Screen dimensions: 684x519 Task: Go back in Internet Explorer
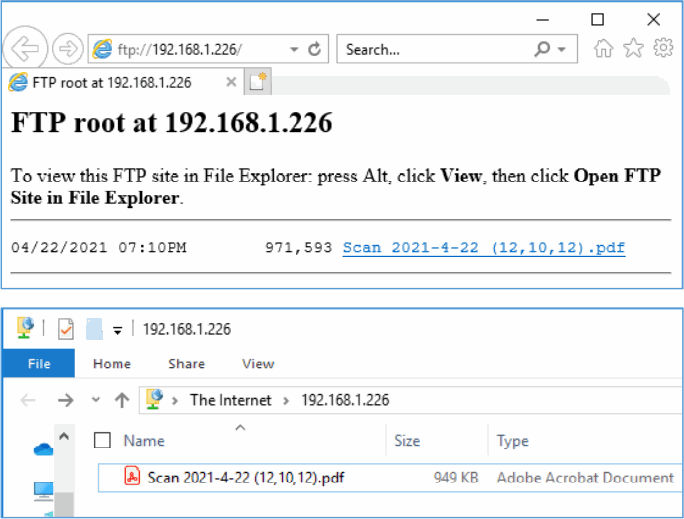point(25,48)
